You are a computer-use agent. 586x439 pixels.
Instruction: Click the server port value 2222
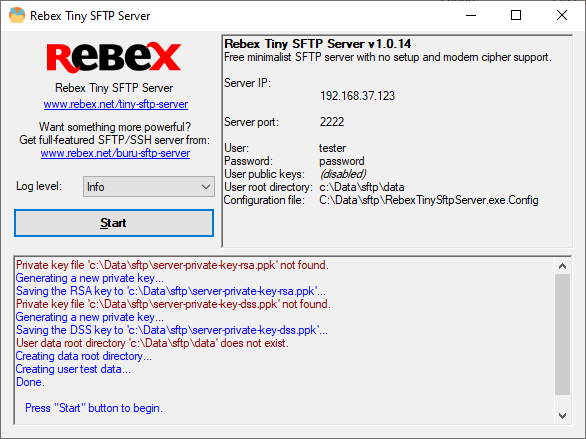(332, 122)
